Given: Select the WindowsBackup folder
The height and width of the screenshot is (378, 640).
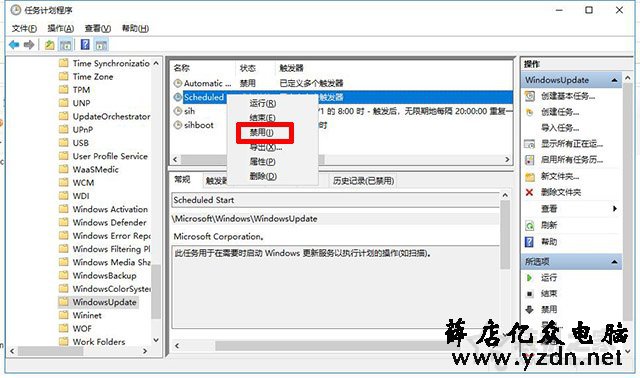Looking at the screenshot, I should point(98,276).
